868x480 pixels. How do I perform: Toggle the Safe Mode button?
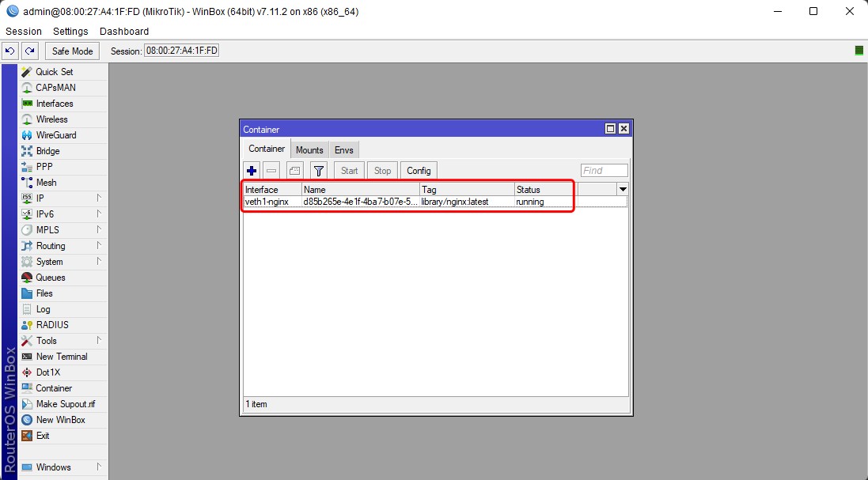(x=72, y=51)
